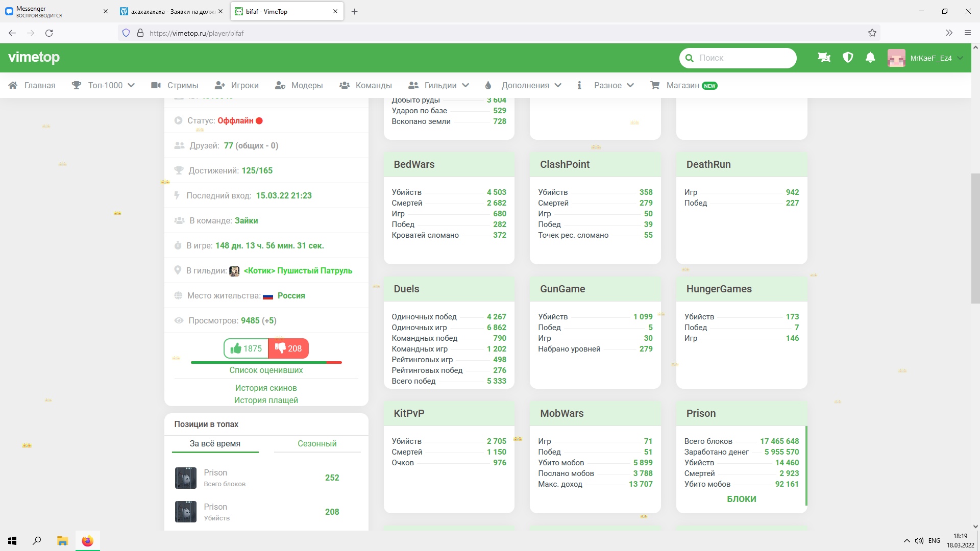980x551 pixels.
Task: Switch to the Сезонный tab
Action: pos(317,443)
